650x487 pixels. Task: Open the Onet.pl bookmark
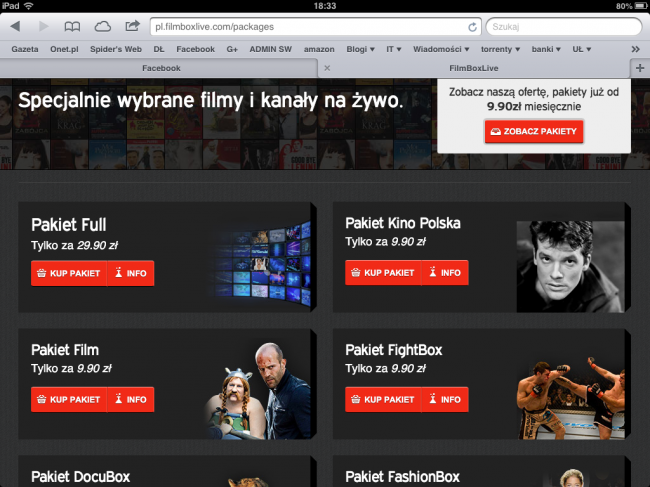click(64, 49)
